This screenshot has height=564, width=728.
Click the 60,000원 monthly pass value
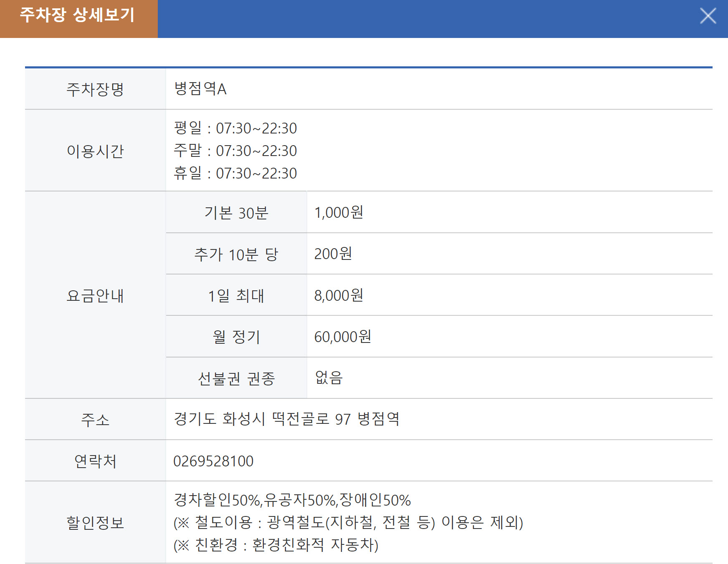coord(343,337)
